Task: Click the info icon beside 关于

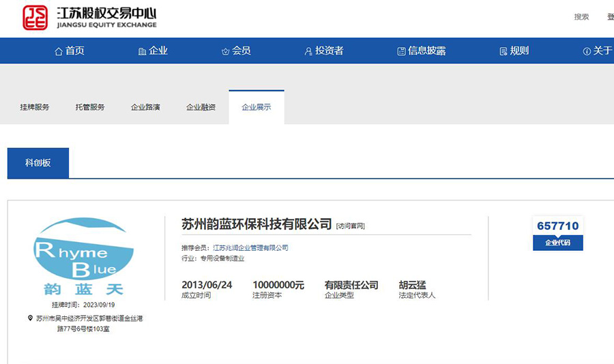Action: pyautogui.click(x=587, y=51)
